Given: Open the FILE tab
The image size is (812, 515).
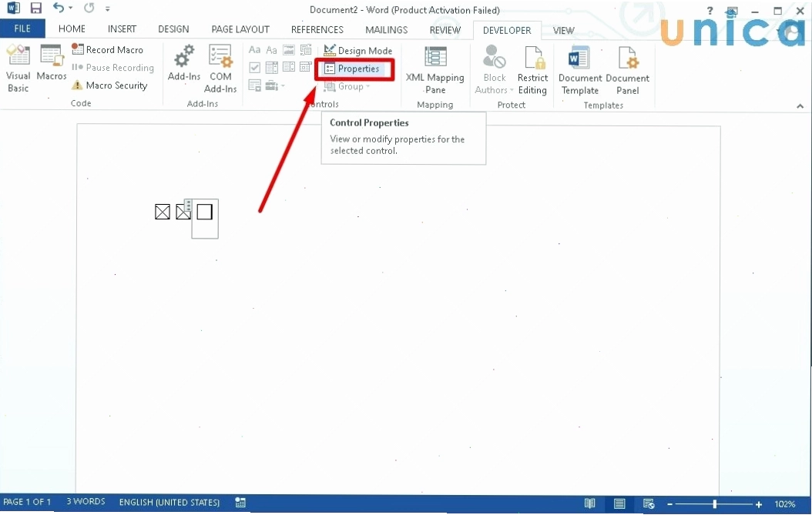Looking at the screenshot, I should [x=22, y=29].
